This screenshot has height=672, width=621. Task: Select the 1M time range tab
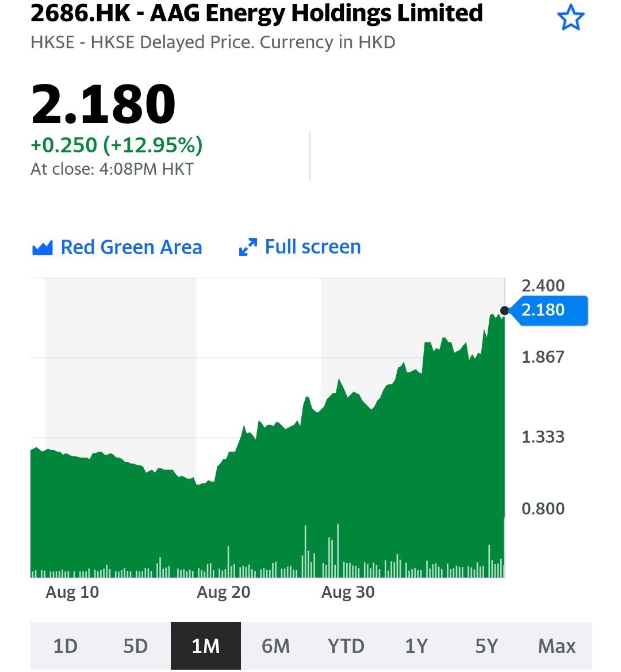point(206,646)
